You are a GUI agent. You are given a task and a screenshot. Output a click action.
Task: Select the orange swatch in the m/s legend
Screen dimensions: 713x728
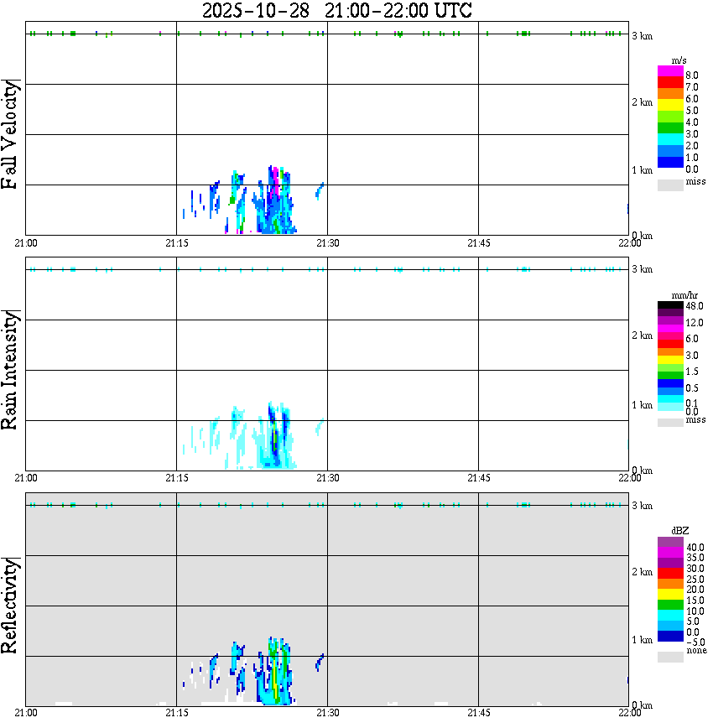pyautogui.click(x=670, y=93)
